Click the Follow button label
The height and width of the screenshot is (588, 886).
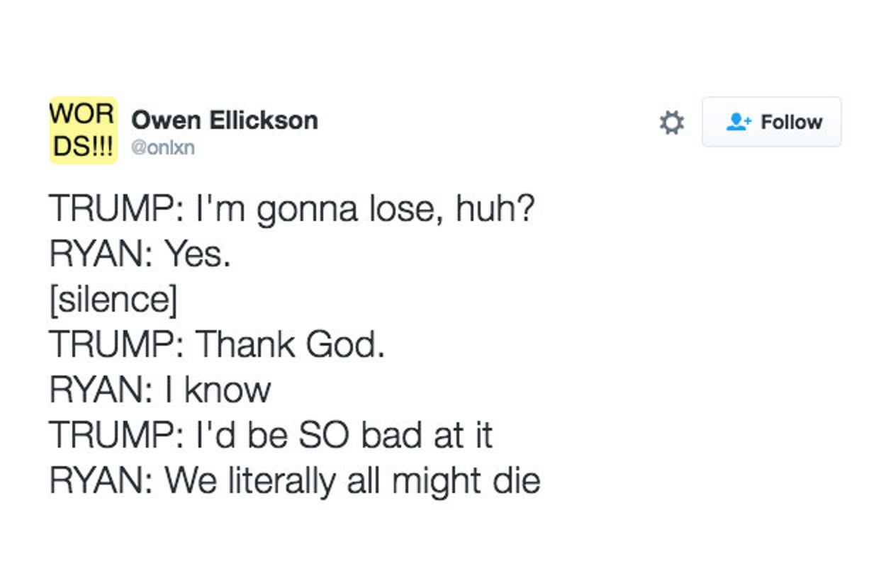pyautogui.click(x=791, y=123)
